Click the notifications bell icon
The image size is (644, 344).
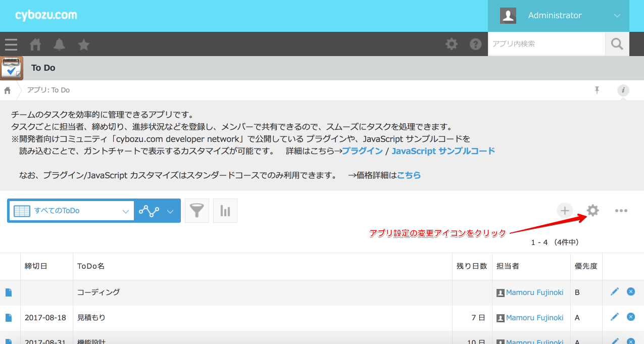point(60,44)
